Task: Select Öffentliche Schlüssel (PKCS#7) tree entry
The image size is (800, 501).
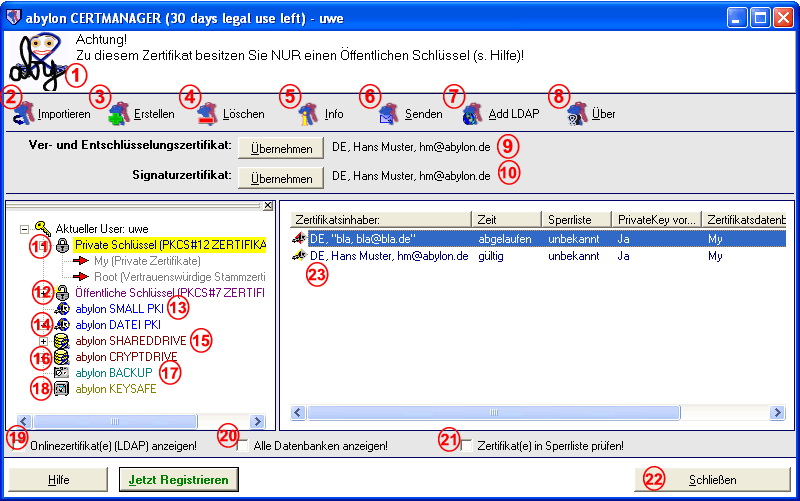Action: (170, 293)
